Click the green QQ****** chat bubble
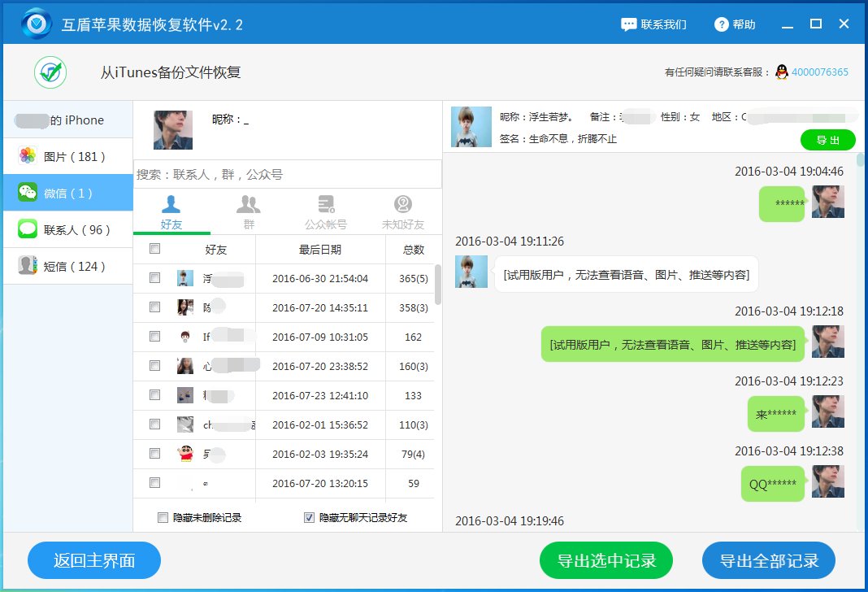This screenshot has width=868, height=592. tap(773, 484)
